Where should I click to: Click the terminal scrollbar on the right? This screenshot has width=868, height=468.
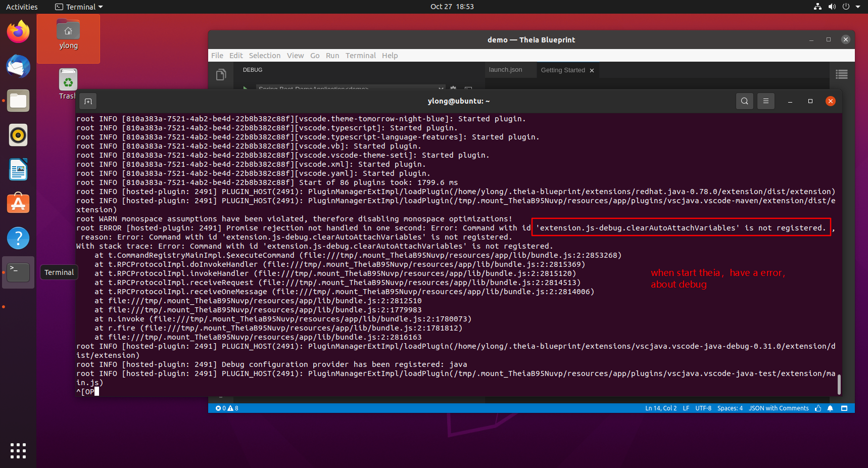tap(838, 384)
